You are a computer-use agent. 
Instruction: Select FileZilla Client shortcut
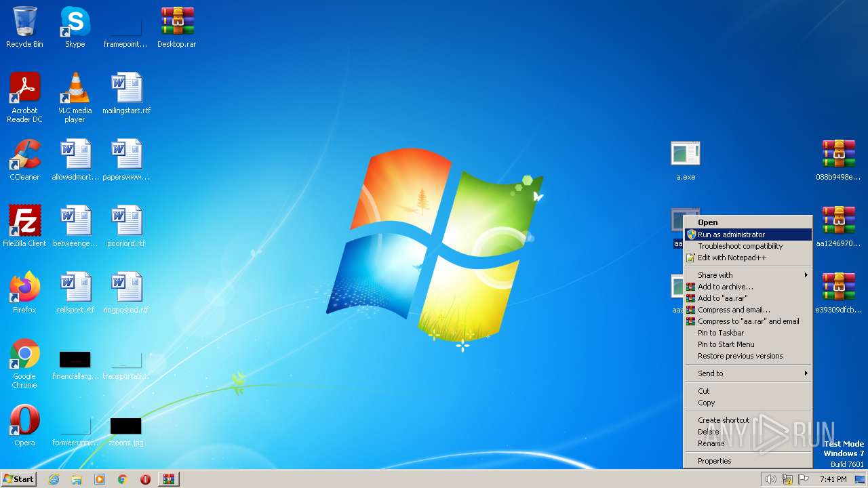[x=24, y=226]
